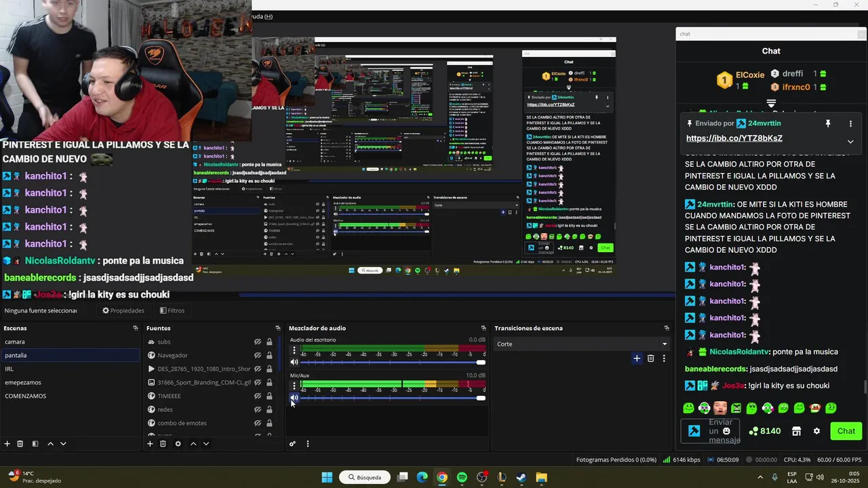
Task: Open emote picker in message field
Action: point(727,431)
